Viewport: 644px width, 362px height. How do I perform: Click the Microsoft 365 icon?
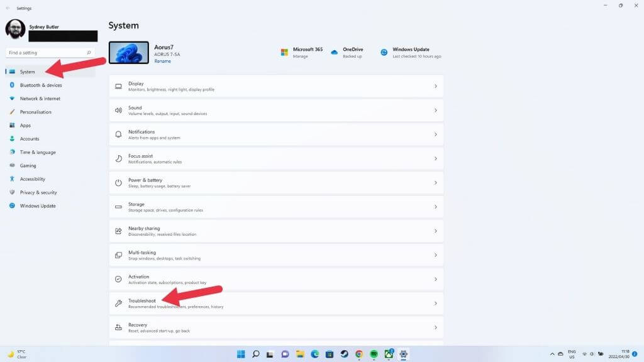pyautogui.click(x=284, y=53)
